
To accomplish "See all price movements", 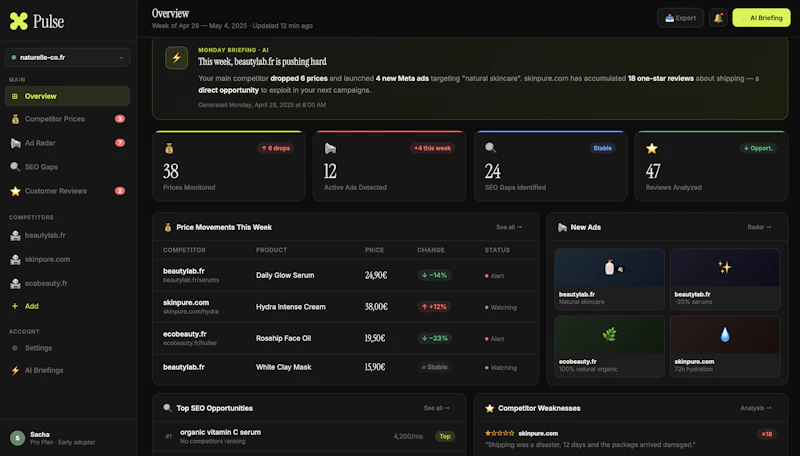I will 509,227.
